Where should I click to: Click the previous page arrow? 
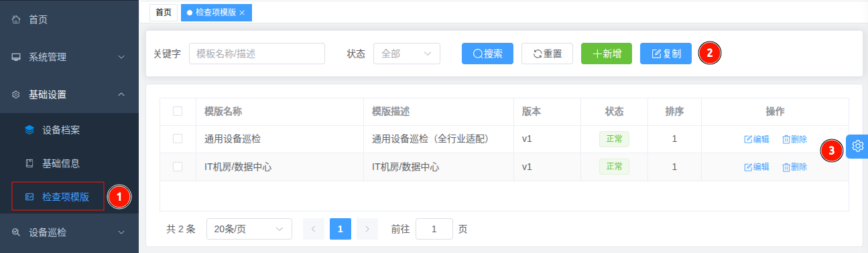pyautogui.click(x=314, y=229)
